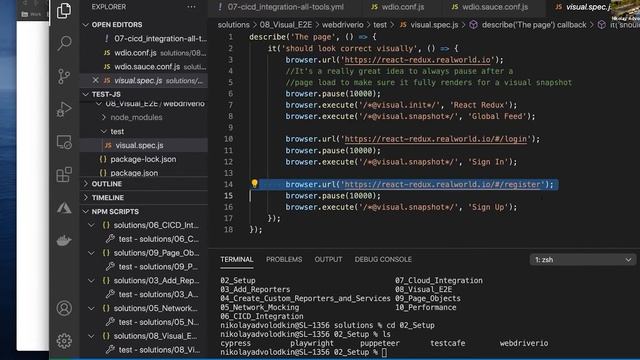
Task: Click line number 9 in the gutter
Action: click(231, 128)
